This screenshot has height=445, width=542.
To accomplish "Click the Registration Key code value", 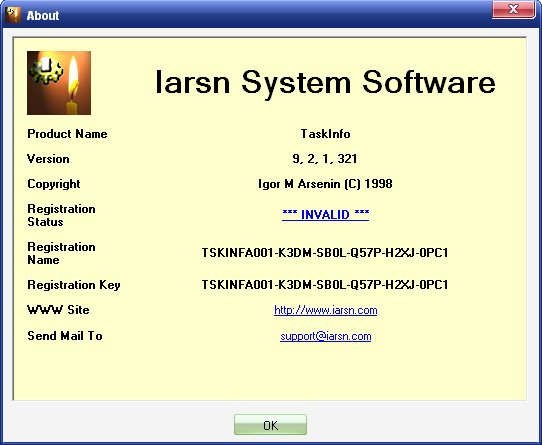I will click(325, 285).
